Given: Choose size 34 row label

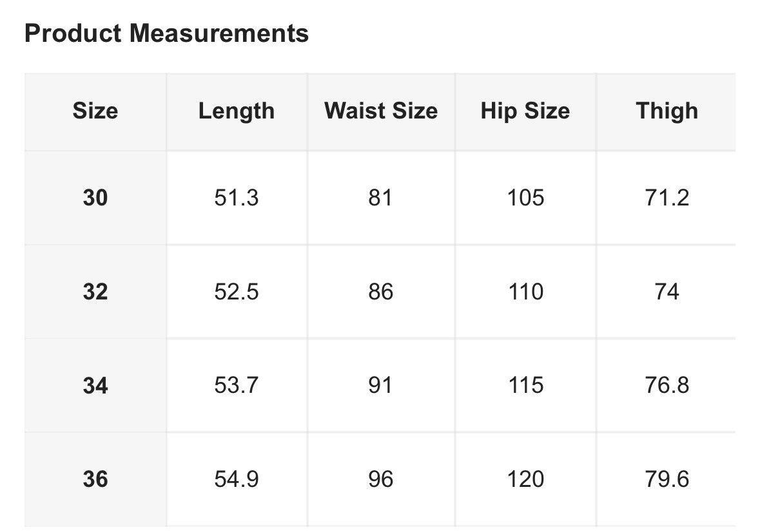Looking at the screenshot, I should (95, 385).
